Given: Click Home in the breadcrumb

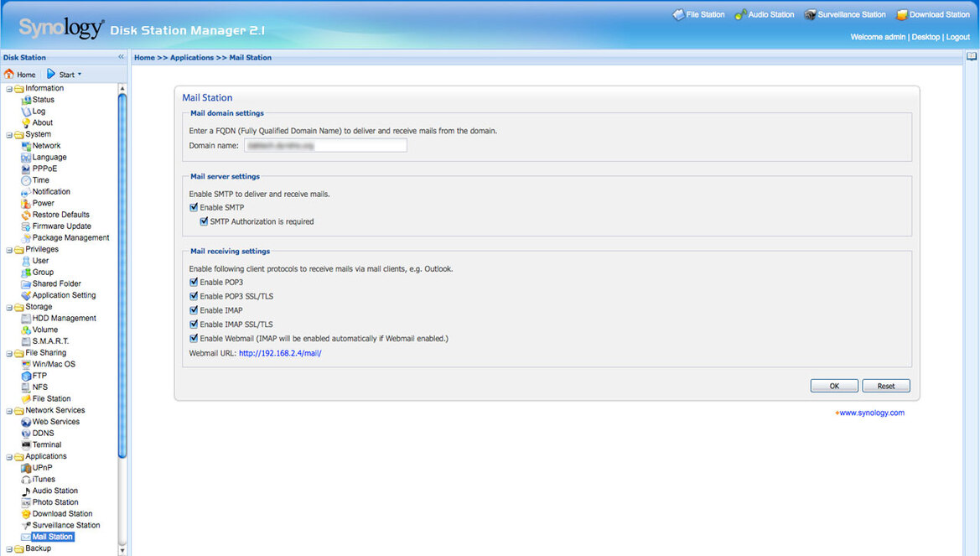Looking at the screenshot, I should [144, 58].
